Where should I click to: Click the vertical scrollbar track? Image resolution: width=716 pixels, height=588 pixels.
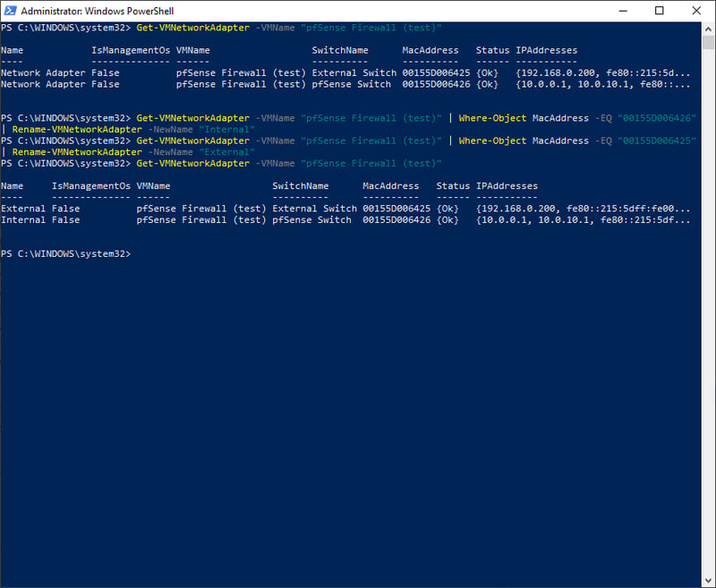point(707,358)
